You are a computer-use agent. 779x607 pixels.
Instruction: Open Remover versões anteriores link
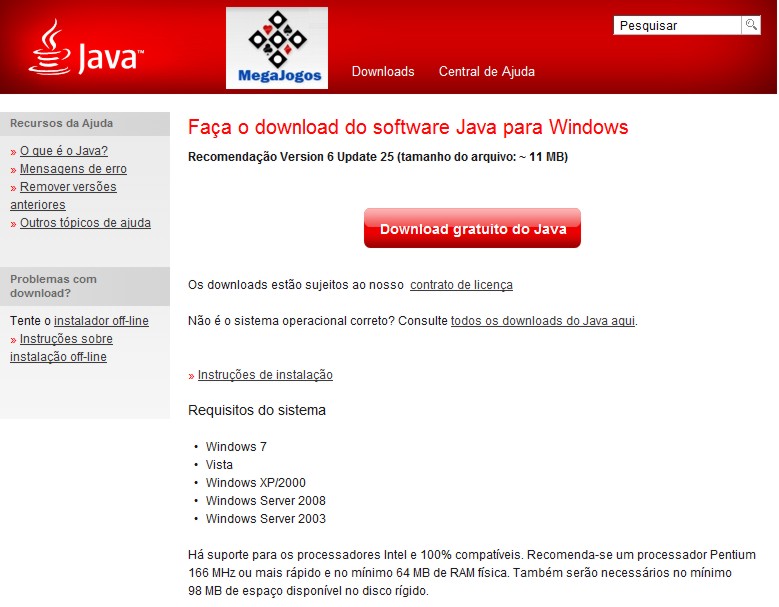tap(63, 196)
